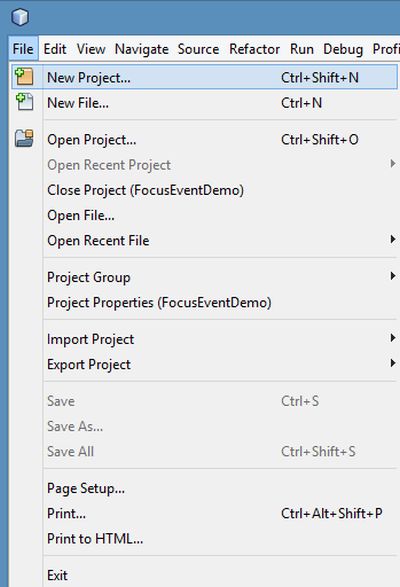The height and width of the screenshot is (587, 400).
Task: Click the Open Project folder icon
Action: coord(24,139)
